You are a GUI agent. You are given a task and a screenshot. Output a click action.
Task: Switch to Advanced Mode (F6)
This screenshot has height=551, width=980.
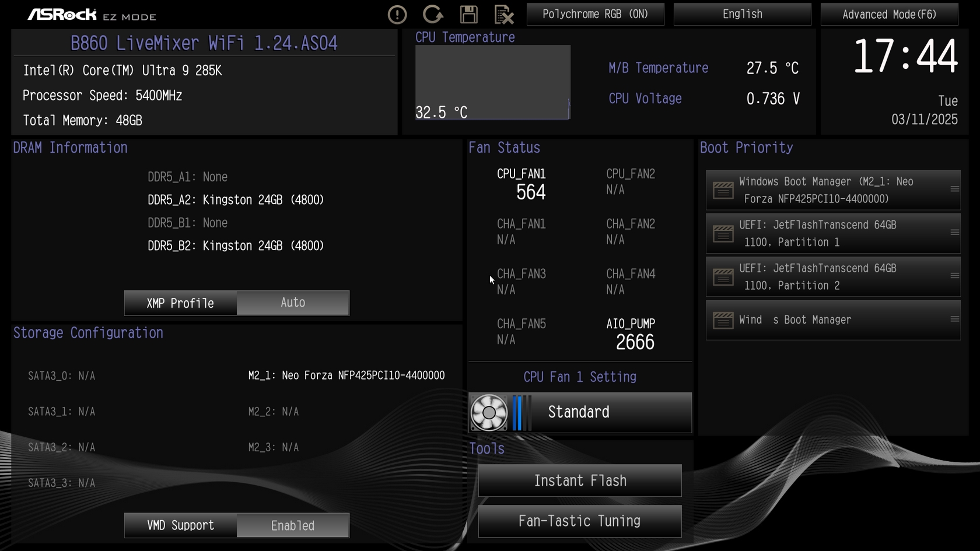890,14
